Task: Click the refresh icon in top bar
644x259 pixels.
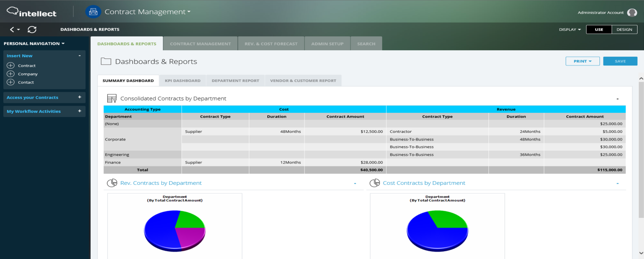Action: tap(32, 29)
